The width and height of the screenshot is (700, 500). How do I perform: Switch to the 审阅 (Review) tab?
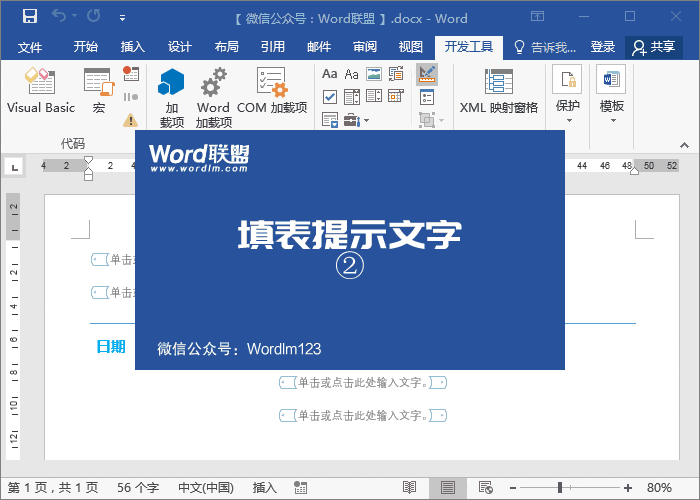[x=365, y=46]
